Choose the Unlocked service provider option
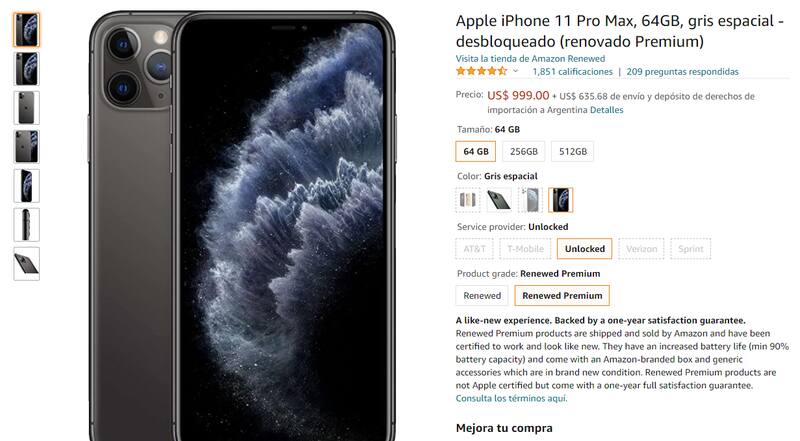 point(585,249)
